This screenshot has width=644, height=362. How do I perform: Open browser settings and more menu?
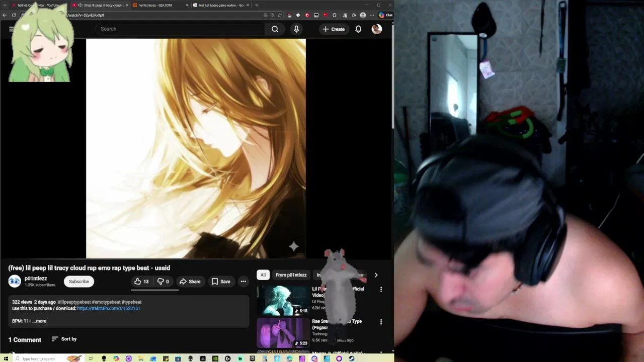pos(372,15)
